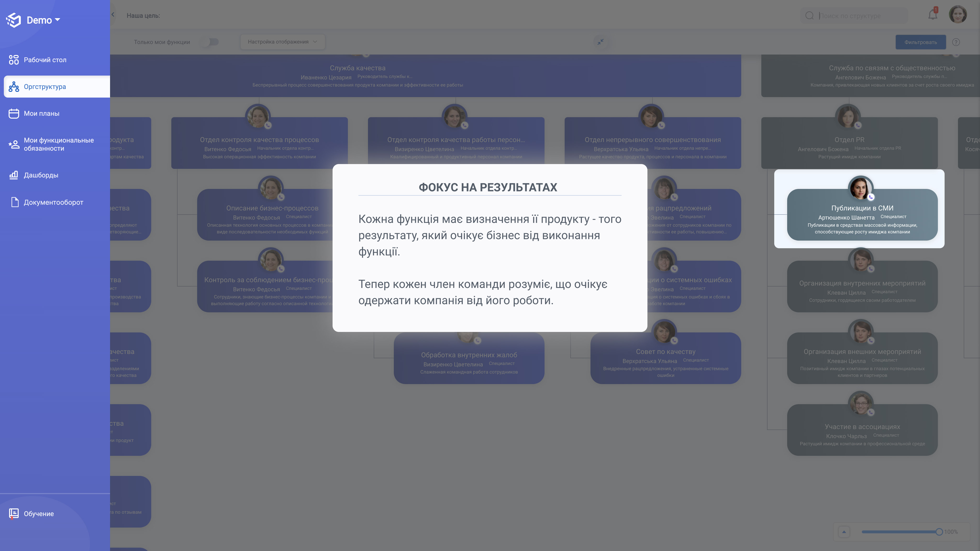Click phone icon on Публикации в СМИ avatar

[871, 197]
